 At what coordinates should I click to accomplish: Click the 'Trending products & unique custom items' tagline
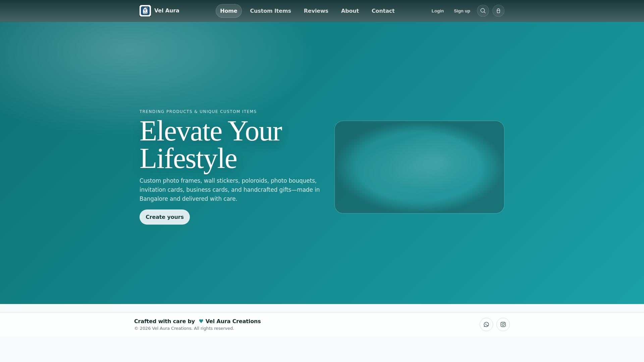(x=198, y=112)
